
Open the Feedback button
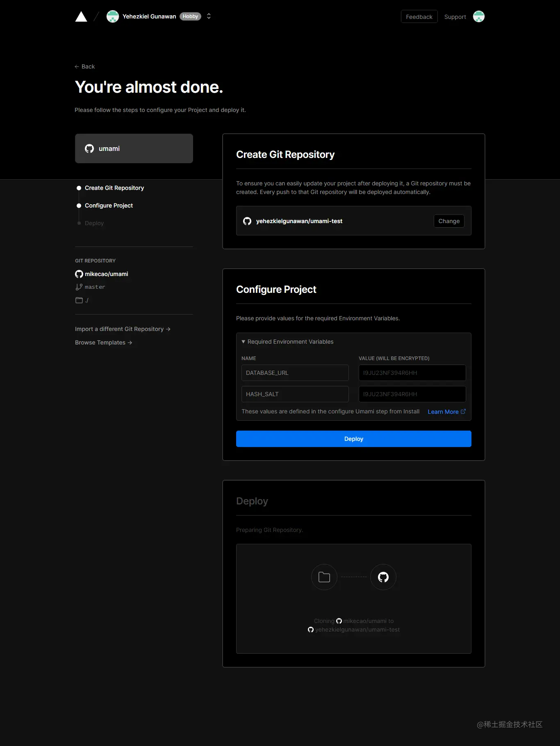419,16
